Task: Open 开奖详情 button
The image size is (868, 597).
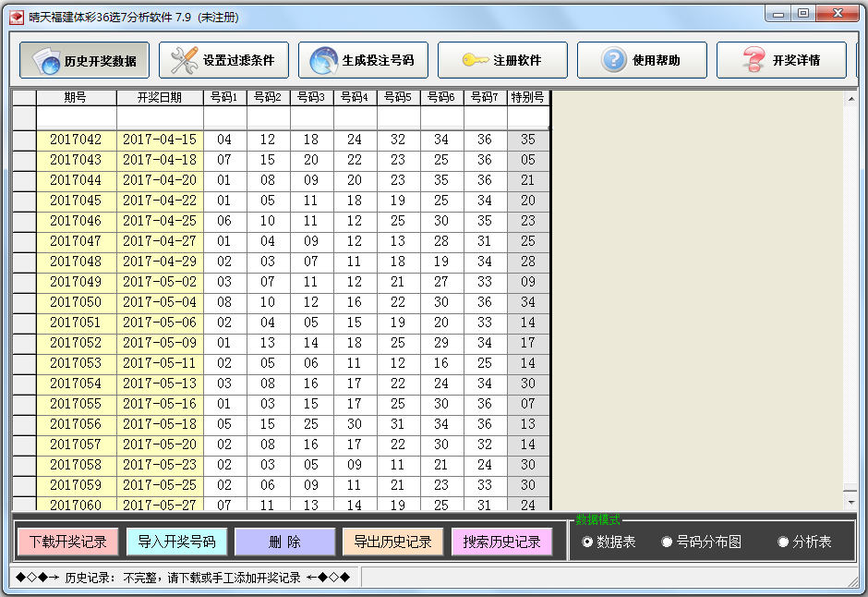Action: click(x=781, y=60)
